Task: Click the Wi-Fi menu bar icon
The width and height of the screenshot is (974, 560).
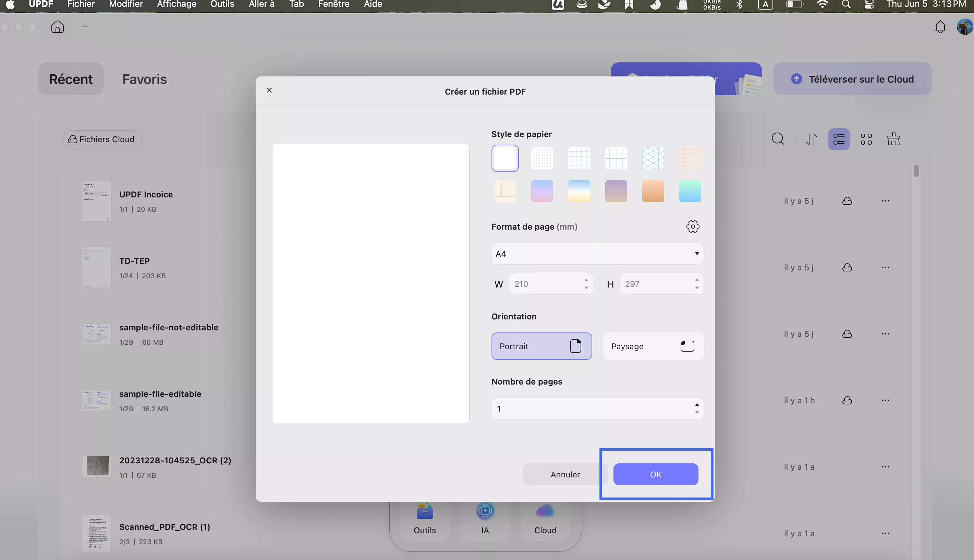Action: click(822, 4)
